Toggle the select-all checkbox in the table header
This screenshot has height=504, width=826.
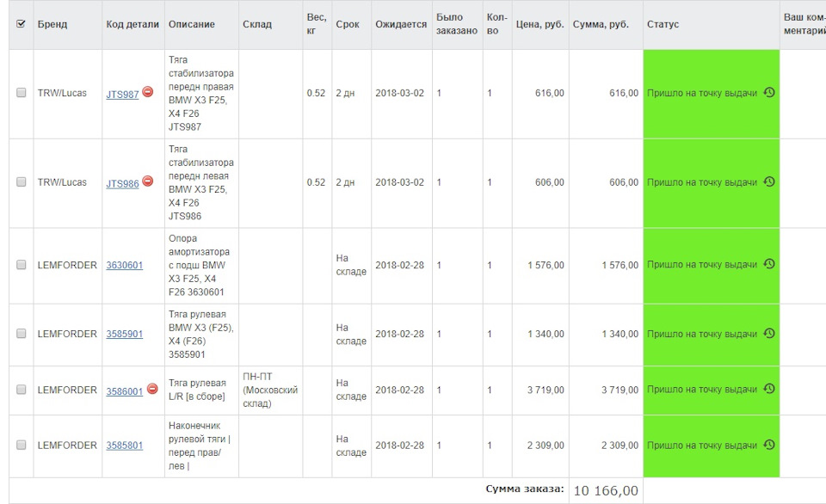pos(21,24)
